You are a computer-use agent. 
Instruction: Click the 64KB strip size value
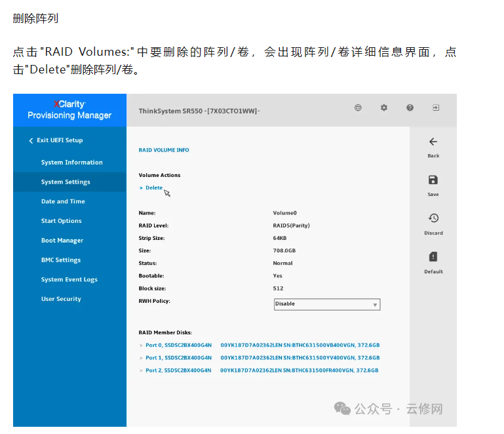(280, 238)
